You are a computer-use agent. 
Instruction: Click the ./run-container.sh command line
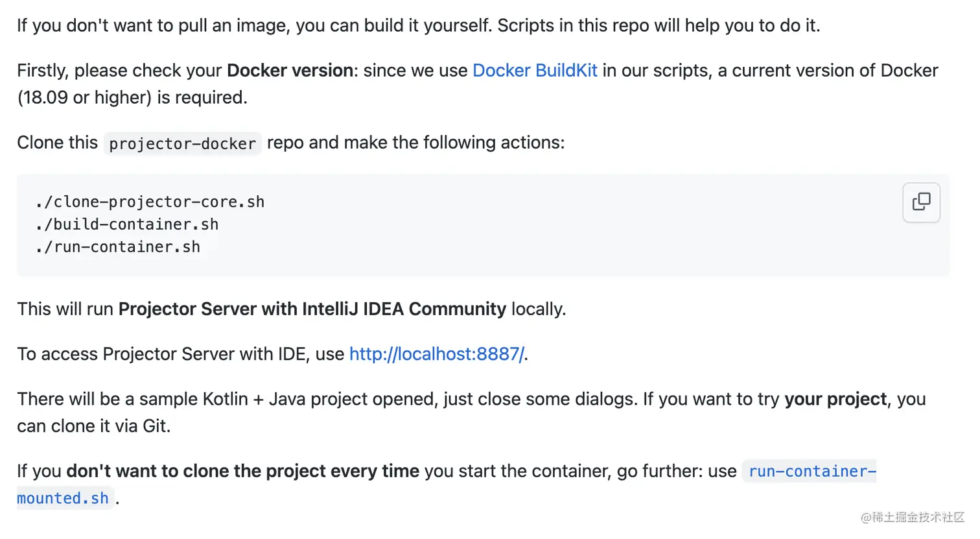tap(118, 247)
